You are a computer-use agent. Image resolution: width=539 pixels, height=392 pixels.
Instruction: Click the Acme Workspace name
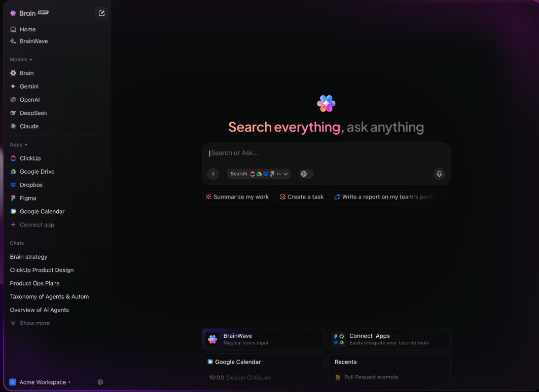coord(43,382)
